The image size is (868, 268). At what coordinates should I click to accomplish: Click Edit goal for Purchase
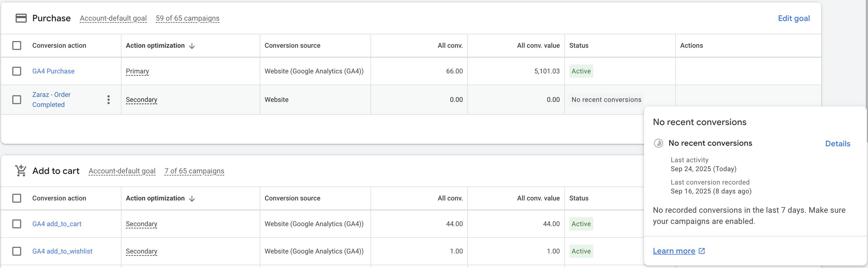(x=794, y=18)
